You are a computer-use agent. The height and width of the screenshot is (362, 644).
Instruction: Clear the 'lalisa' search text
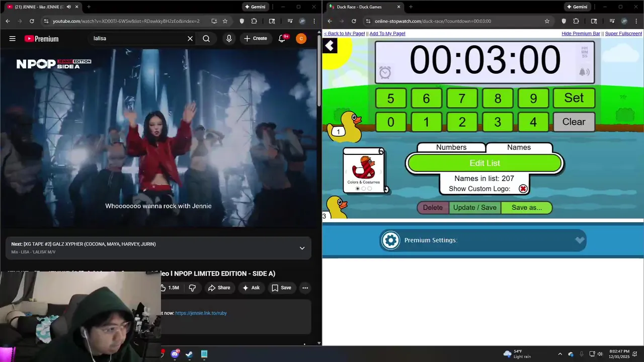190,39
